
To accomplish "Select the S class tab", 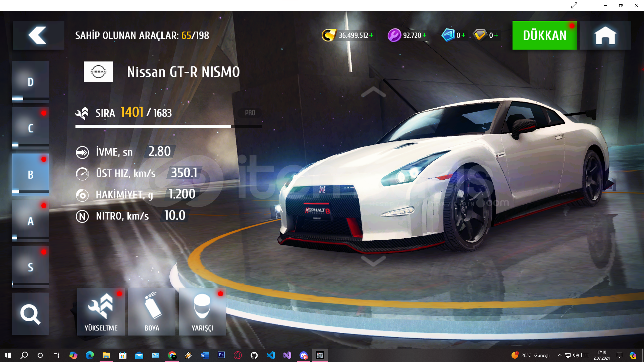I will [31, 267].
